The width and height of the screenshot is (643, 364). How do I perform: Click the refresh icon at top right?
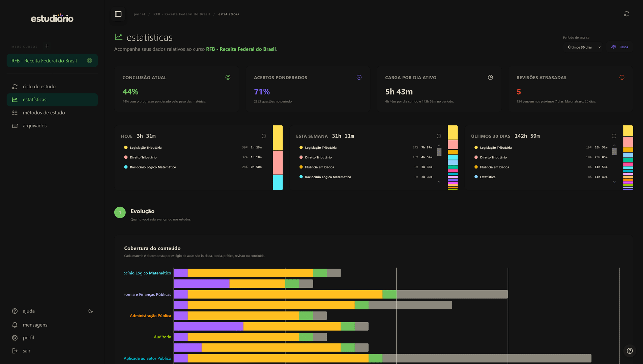626,14
